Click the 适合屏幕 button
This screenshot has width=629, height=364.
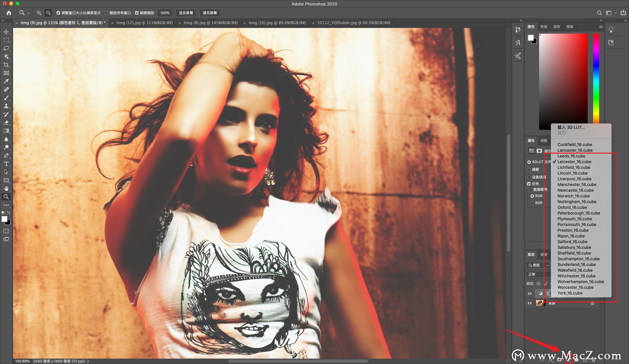pyautogui.click(x=186, y=13)
